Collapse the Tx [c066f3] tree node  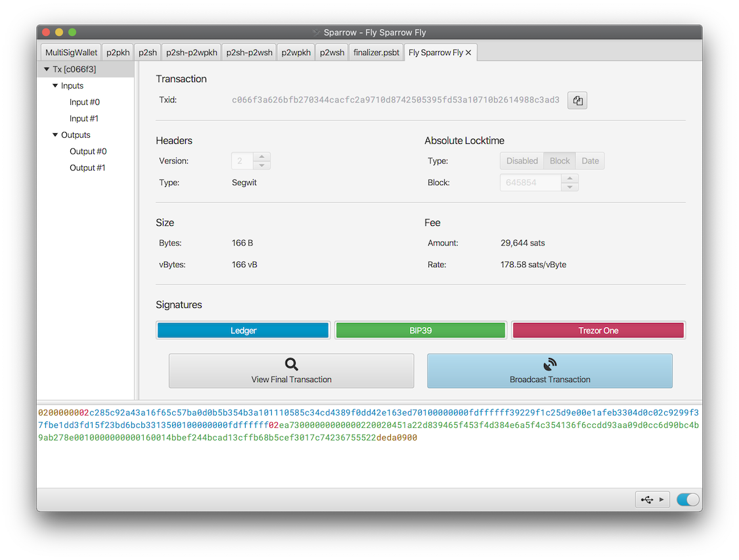tap(47, 69)
